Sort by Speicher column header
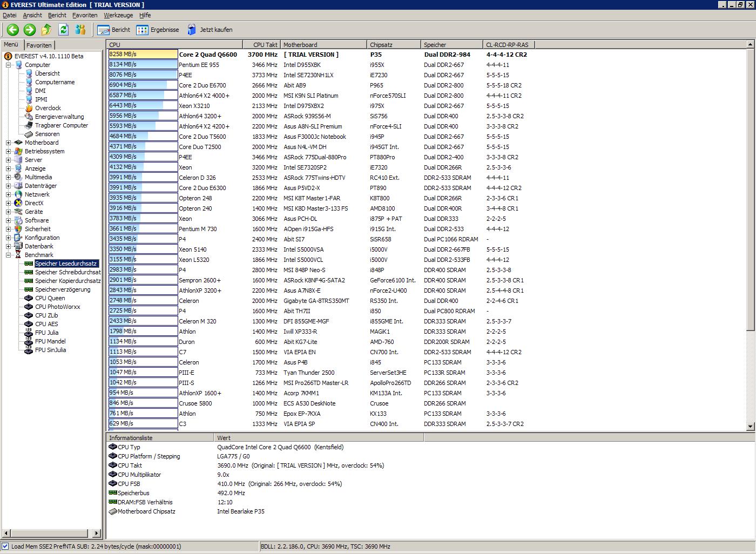This screenshot has height=554, width=756. pos(452,45)
